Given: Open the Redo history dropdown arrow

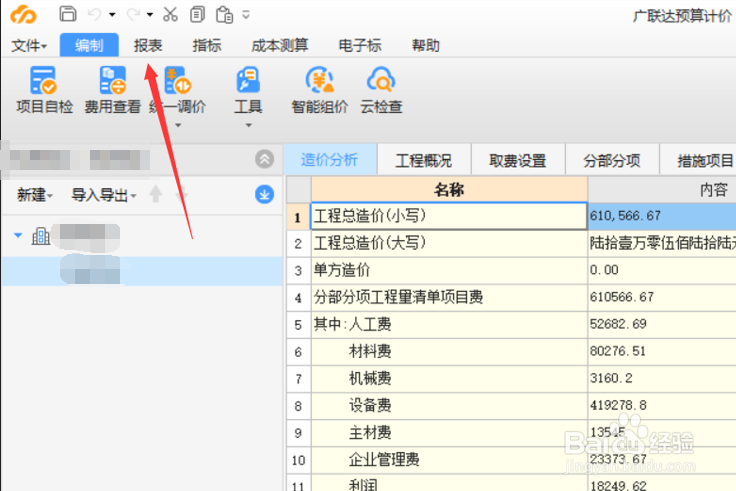Looking at the screenshot, I should click(x=150, y=15).
